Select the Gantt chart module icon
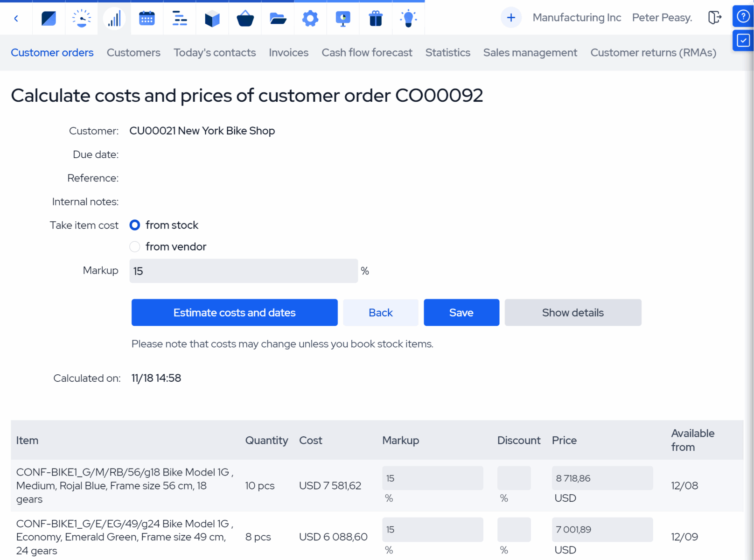The height and width of the screenshot is (560, 754). [x=179, y=18]
